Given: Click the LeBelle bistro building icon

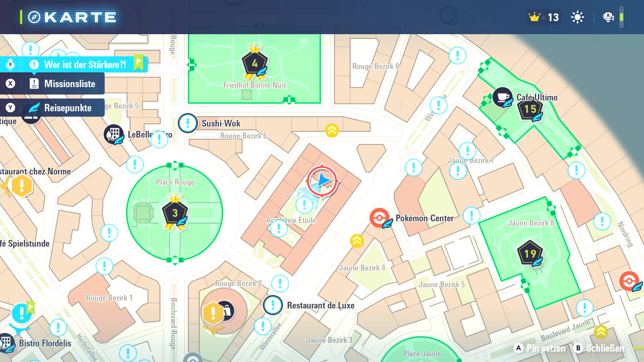Looking at the screenshot, I should coord(114,134).
